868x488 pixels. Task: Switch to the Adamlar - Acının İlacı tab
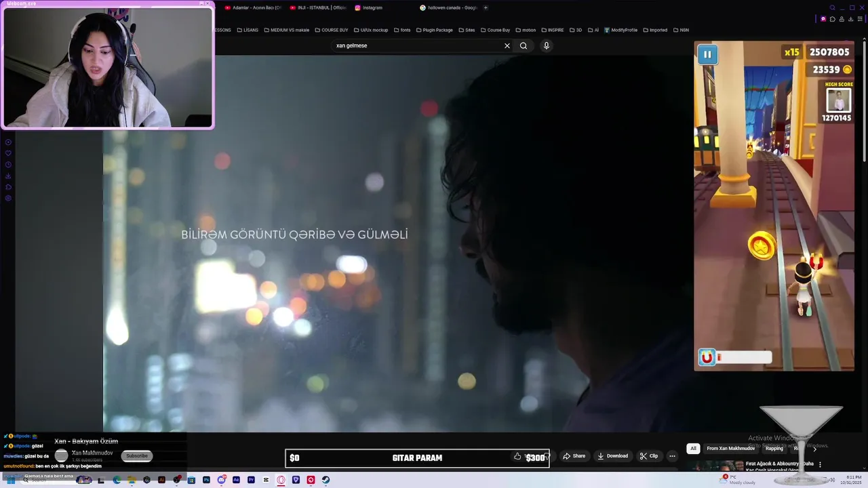[x=252, y=7]
